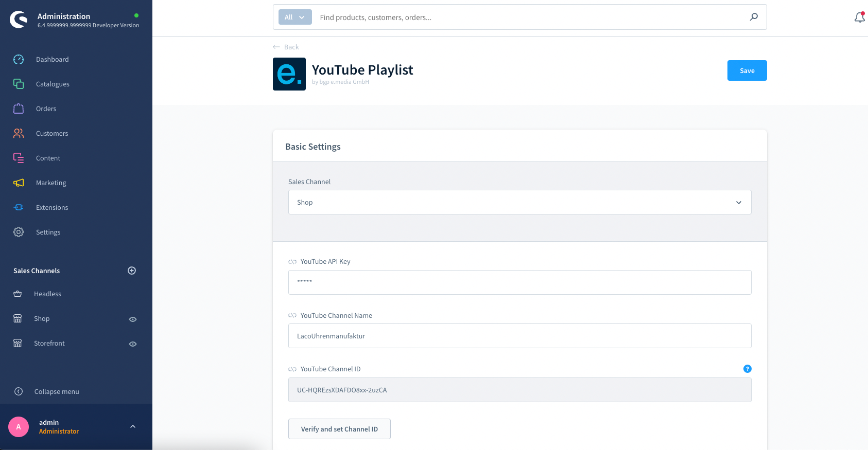Click the Catalogues icon in sidebar
Screen dimensions: 868x450
point(19,84)
